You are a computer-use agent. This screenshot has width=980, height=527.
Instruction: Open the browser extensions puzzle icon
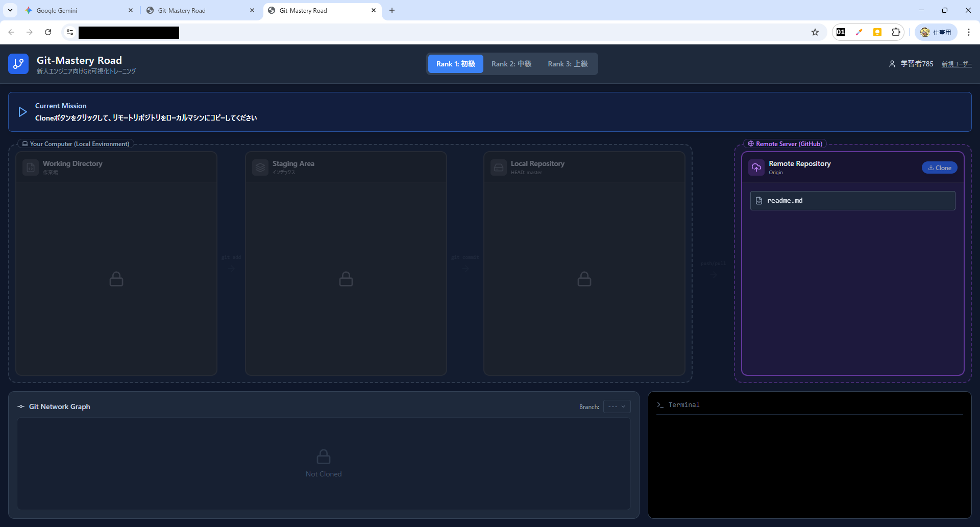click(x=896, y=32)
